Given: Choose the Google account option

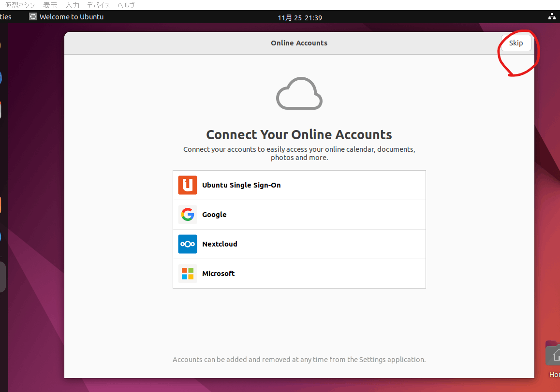Looking at the screenshot, I should click(299, 215).
